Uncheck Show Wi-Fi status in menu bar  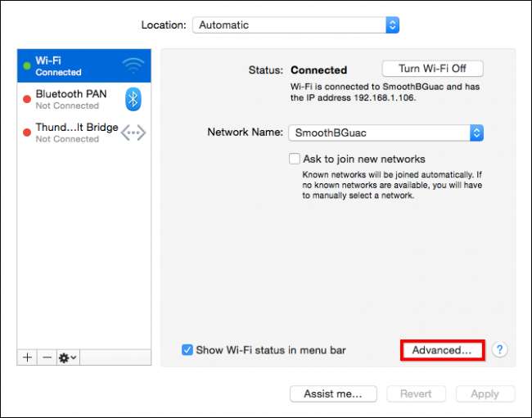point(187,350)
